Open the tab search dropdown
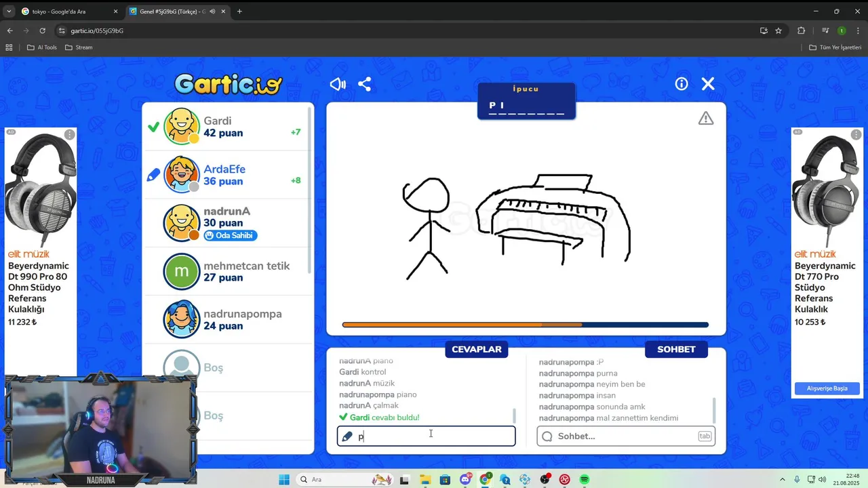This screenshot has width=868, height=488. pos(9,12)
